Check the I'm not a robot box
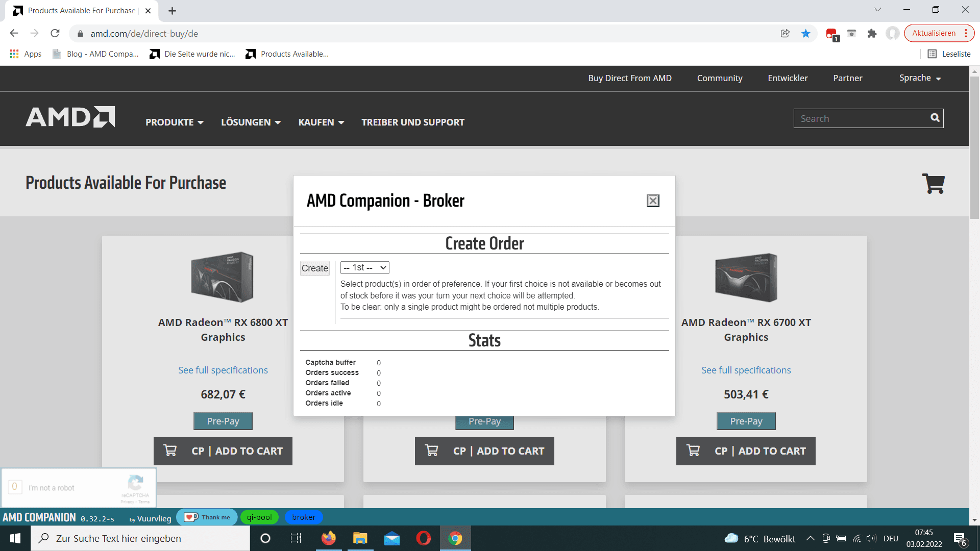The image size is (980, 551). coord(15,487)
